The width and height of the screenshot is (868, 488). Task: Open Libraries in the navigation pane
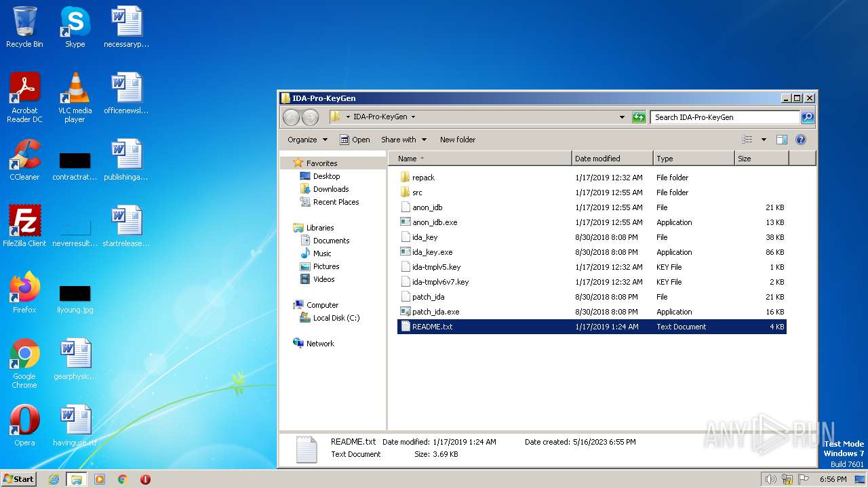pyautogui.click(x=319, y=228)
